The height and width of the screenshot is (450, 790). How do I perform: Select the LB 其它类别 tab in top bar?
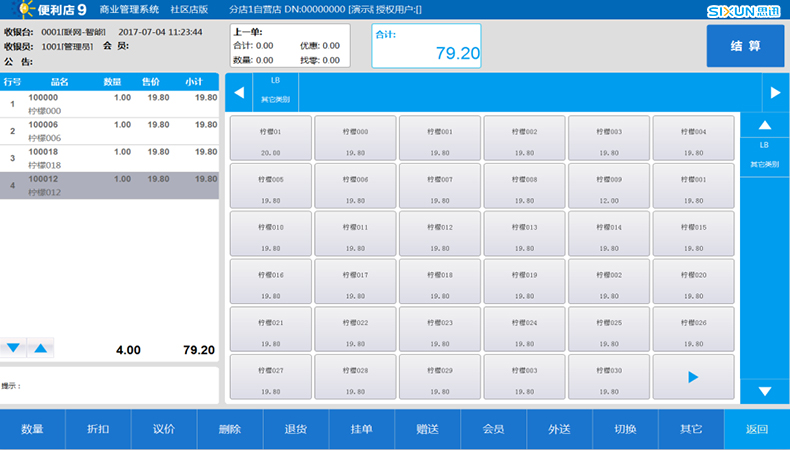pyautogui.click(x=274, y=91)
